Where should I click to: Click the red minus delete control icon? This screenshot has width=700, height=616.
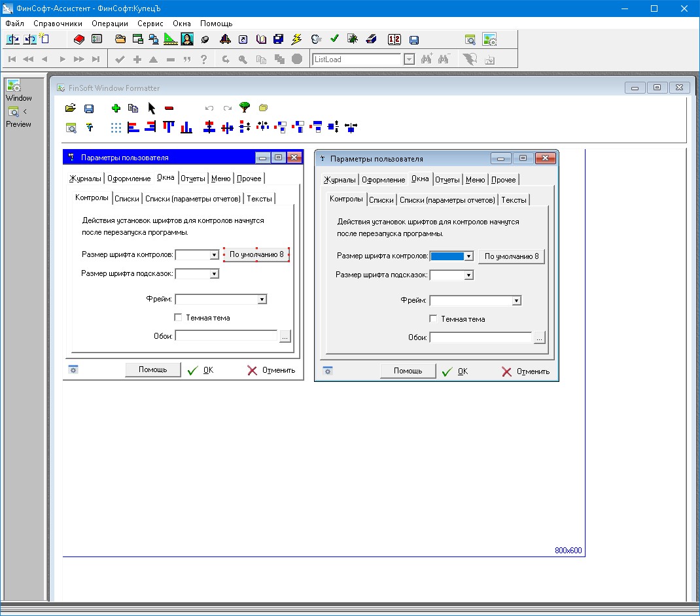point(169,109)
